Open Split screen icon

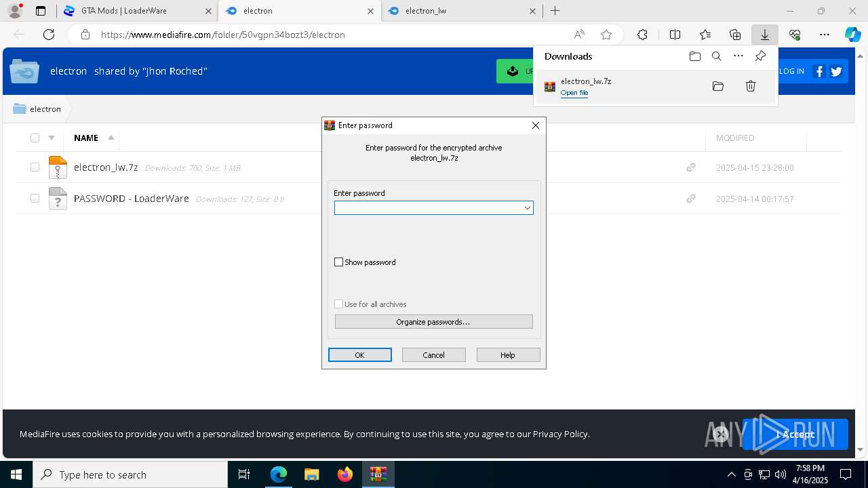(675, 35)
